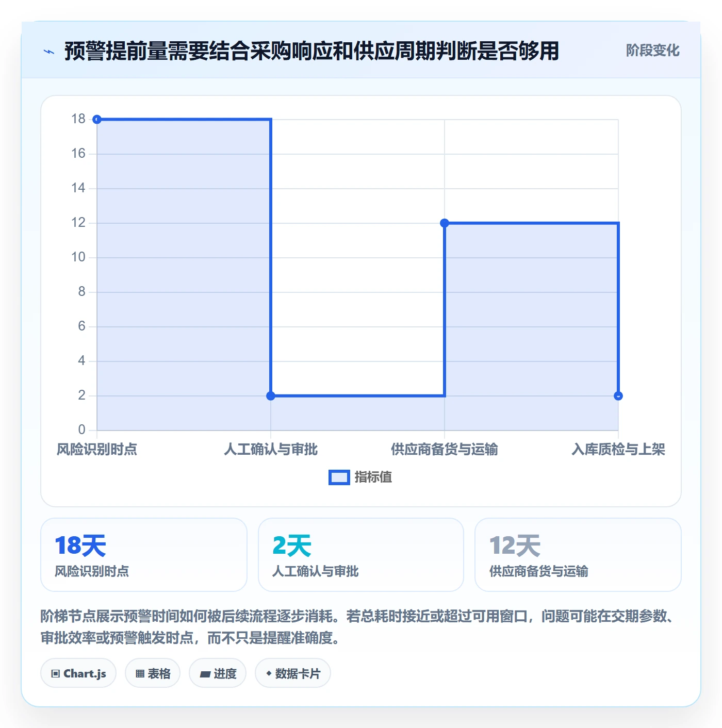Image resolution: width=722 pixels, height=728 pixels.
Task: Click the square icon in Chart.js tag
Action: pos(56,674)
